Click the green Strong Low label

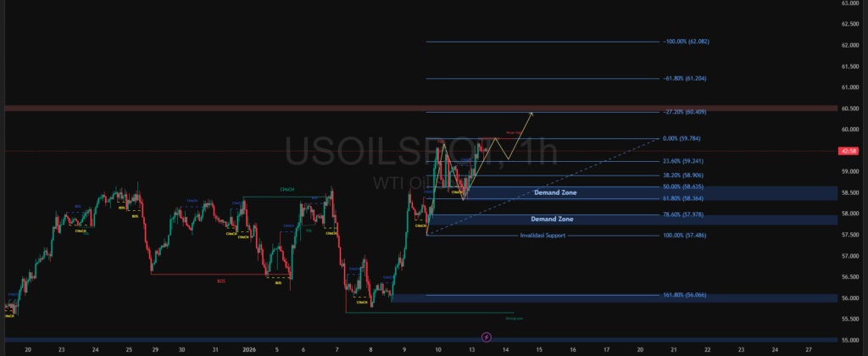513,319
